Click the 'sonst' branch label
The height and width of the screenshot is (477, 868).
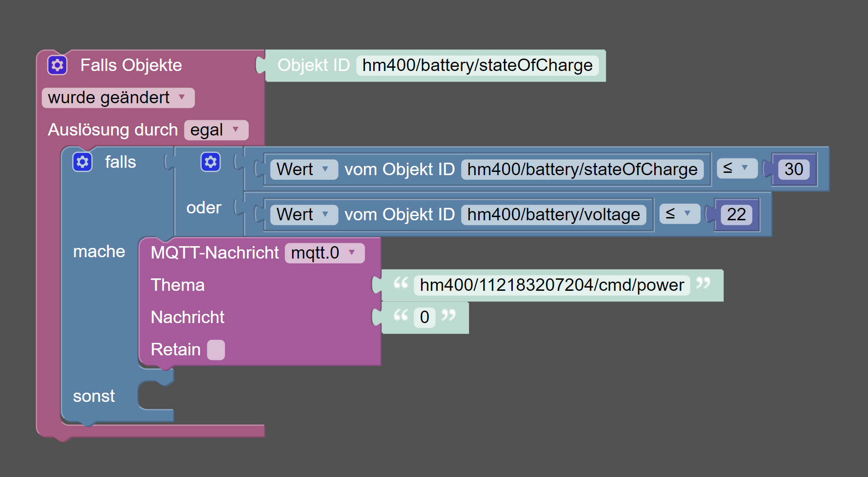94,396
